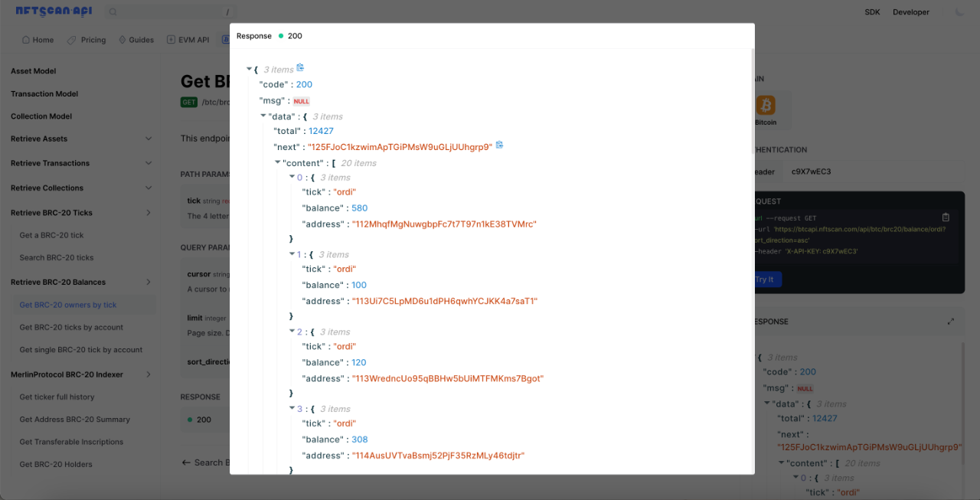Click the Bitcoin chain icon
Viewport: 980px width, 500px height.
(x=766, y=106)
